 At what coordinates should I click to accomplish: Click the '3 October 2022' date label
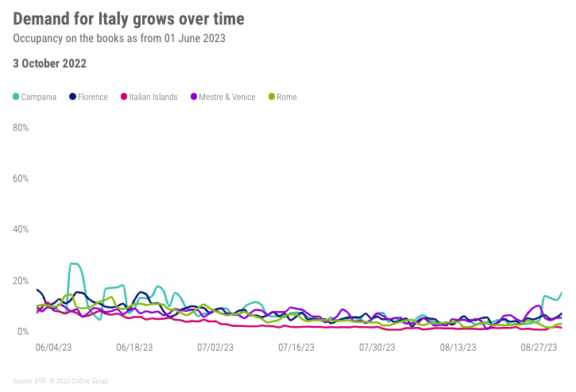(x=50, y=63)
